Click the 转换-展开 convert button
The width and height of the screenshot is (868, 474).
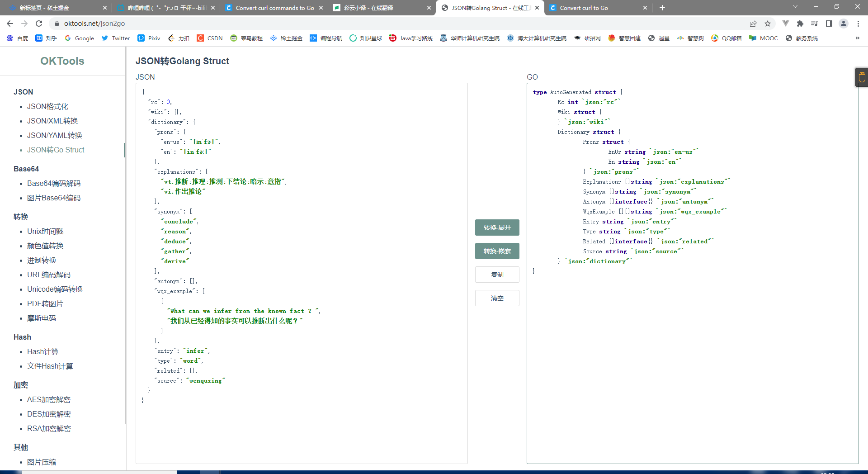[x=497, y=228]
